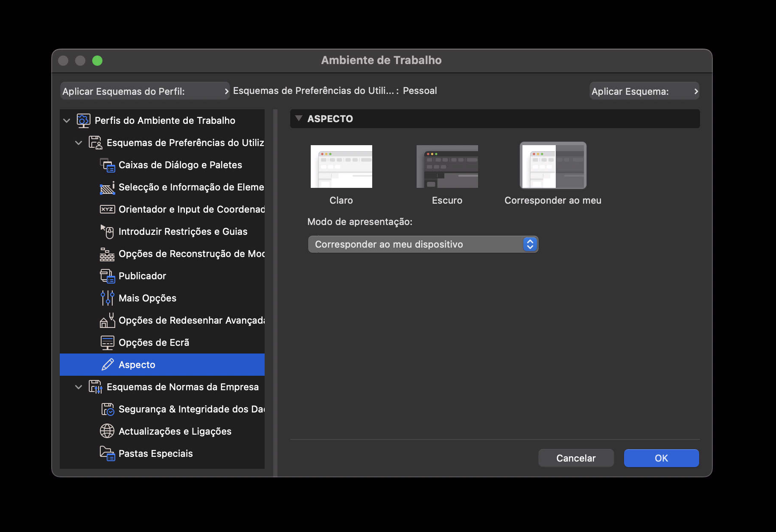Open Orientador e Input de Coordenadas settings
Viewport: 776px width, 532px height.
[162, 209]
